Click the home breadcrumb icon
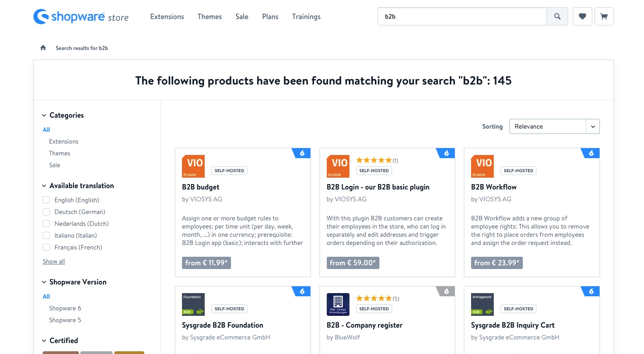This screenshot has width=644, height=354. click(43, 48)
